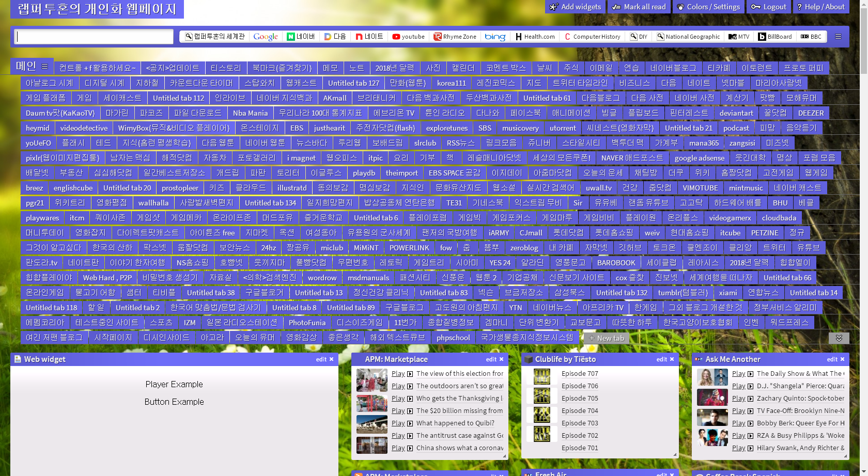This screenshot has width=868, height=476.
Task: Open Episode 701 link
Action: 580,448
